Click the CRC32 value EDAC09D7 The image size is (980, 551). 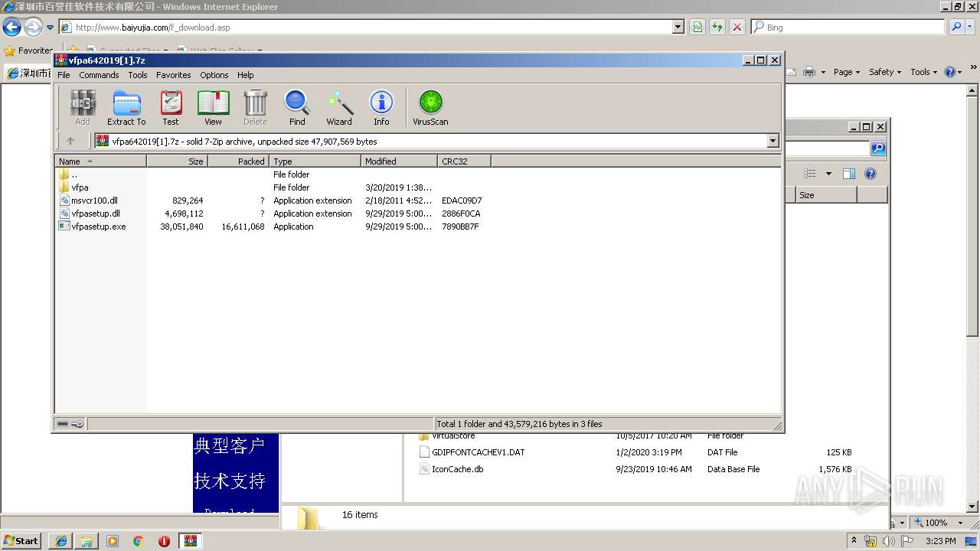(462, 201)
